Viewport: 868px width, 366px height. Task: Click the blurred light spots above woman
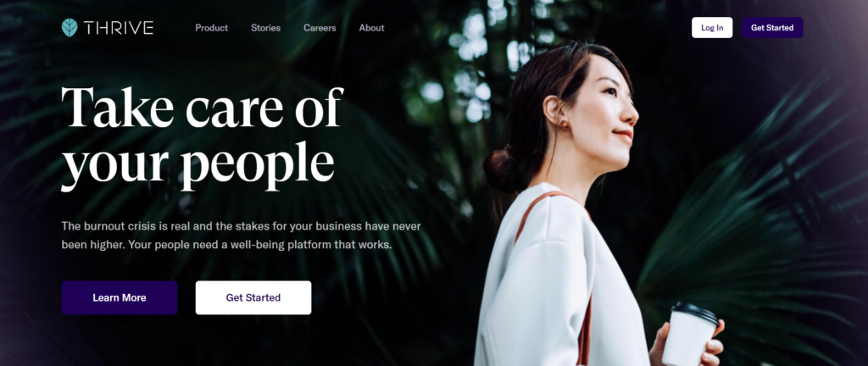tap(470, 66)
